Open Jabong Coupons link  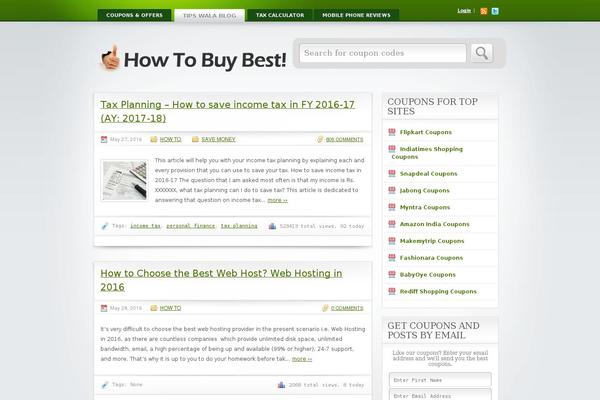[x=424, y=190]
